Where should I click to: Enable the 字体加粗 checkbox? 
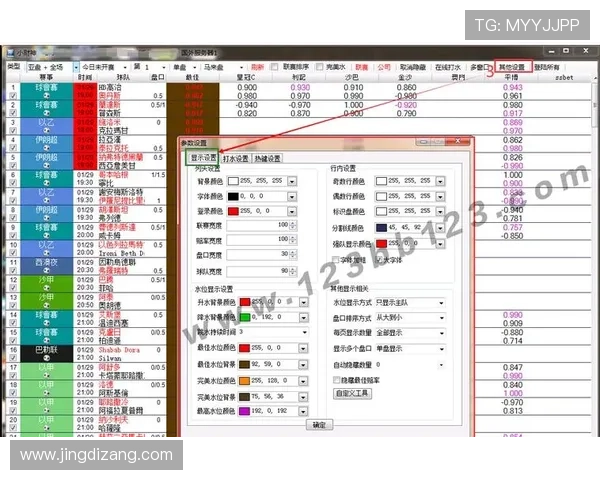334,258
